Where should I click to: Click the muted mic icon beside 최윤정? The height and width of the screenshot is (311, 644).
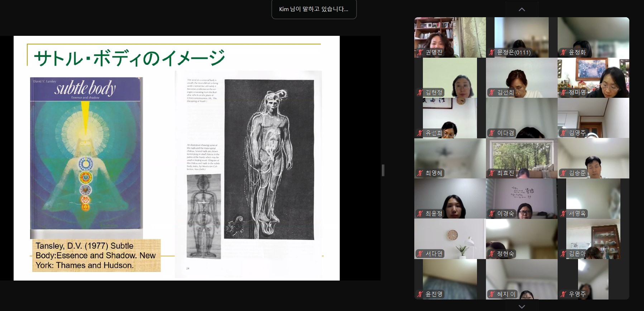420,214
